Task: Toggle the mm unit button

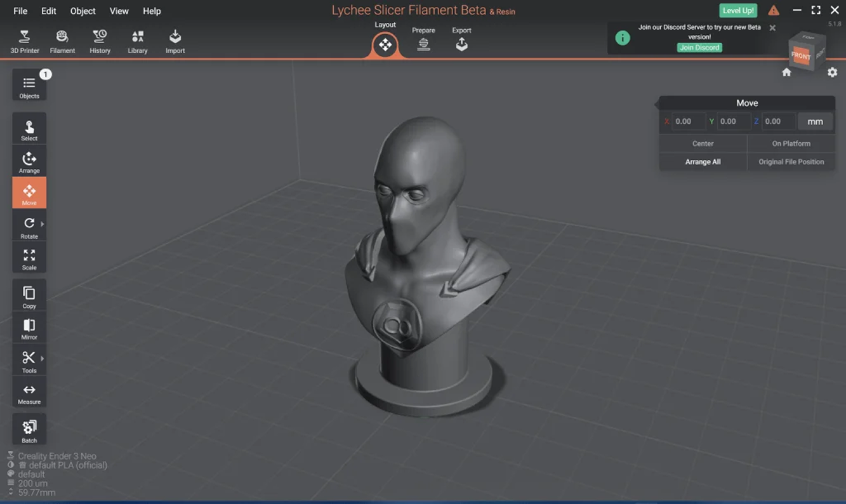Action: pyautogui.click(x=815, y=121)
